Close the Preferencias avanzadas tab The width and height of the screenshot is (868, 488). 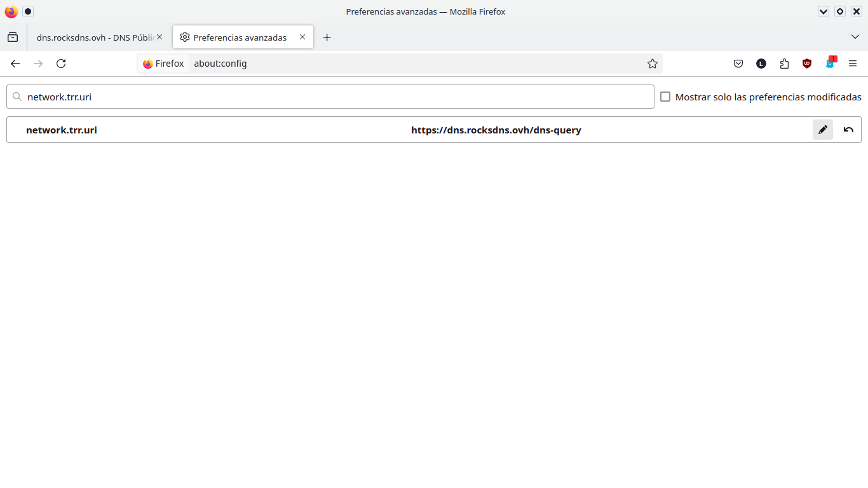(x=302, y=37)
